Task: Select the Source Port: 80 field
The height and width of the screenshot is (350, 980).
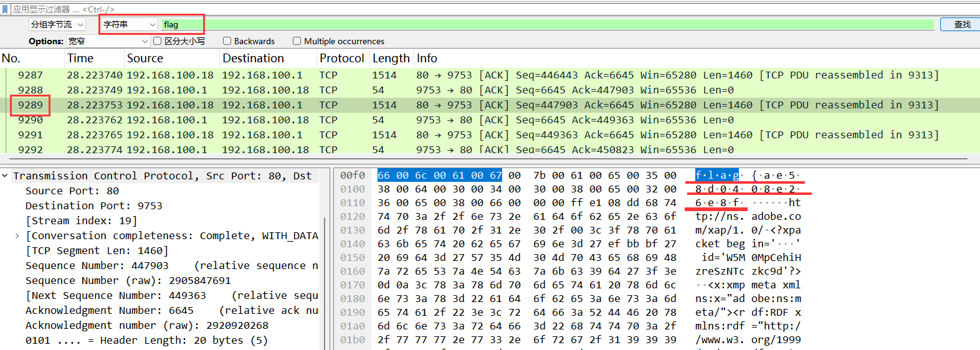Action: tap(72, 191)
